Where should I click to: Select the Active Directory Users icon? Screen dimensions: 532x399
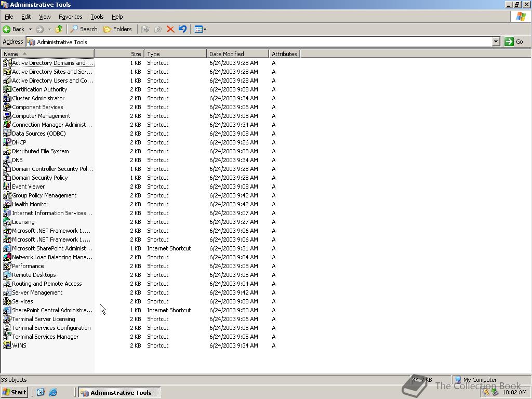(x=7, y=81)
